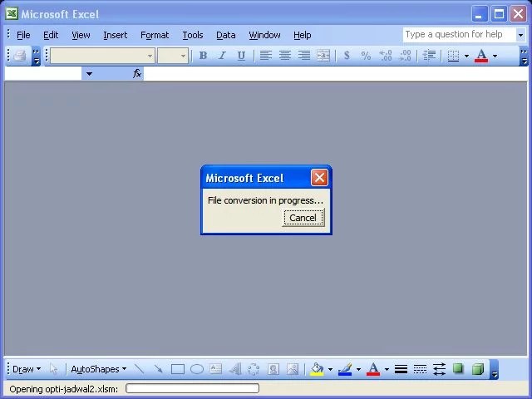Screen dimensions: 532x399
Task: Open the Fill Color dropdown arrow
Action: (330, 369)
